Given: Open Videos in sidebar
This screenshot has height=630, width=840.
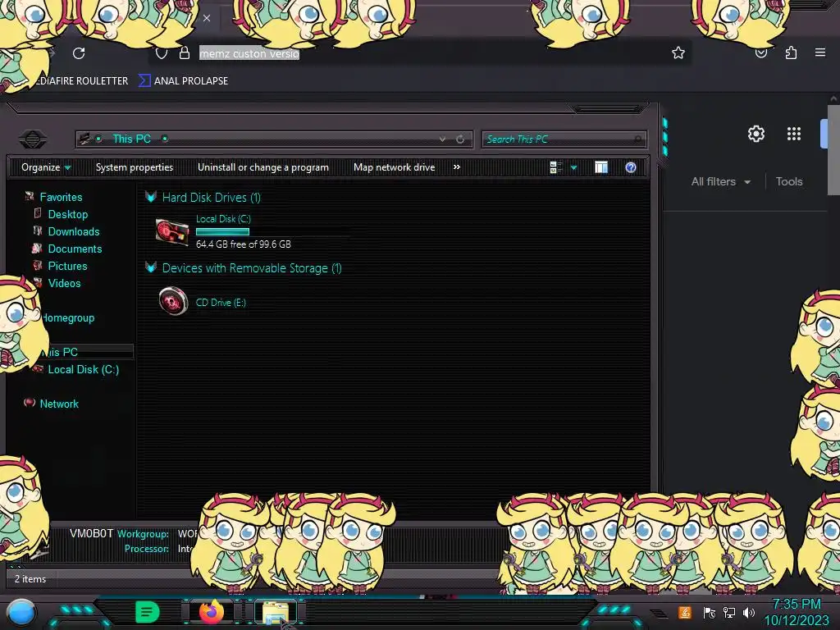Looking at the screenshot, I should click(64, 283).
